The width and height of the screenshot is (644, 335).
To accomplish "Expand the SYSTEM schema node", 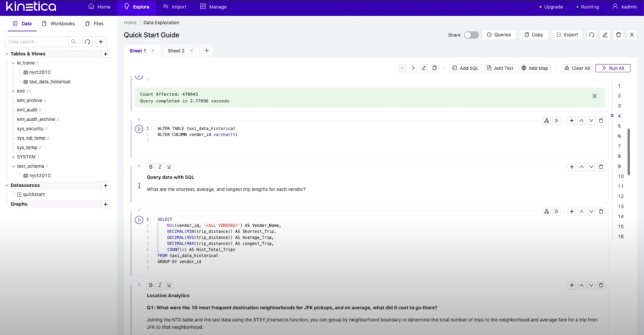I will point(13,157).
